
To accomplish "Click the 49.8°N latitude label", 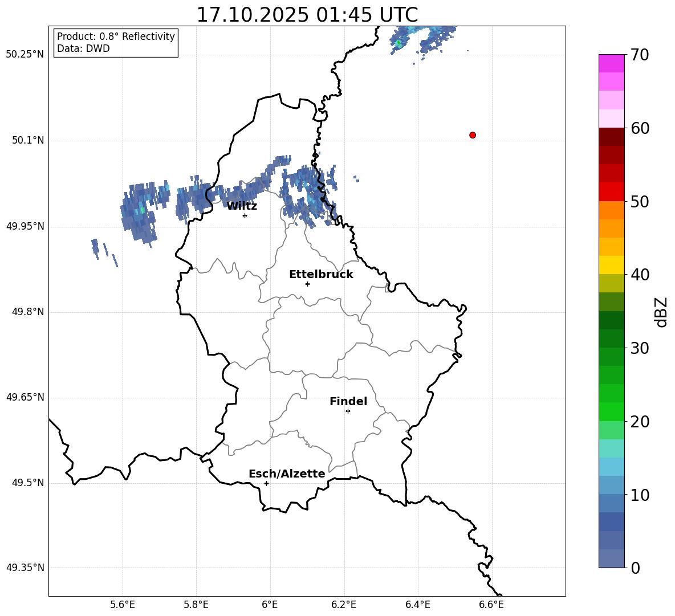I will click(28, 312).
